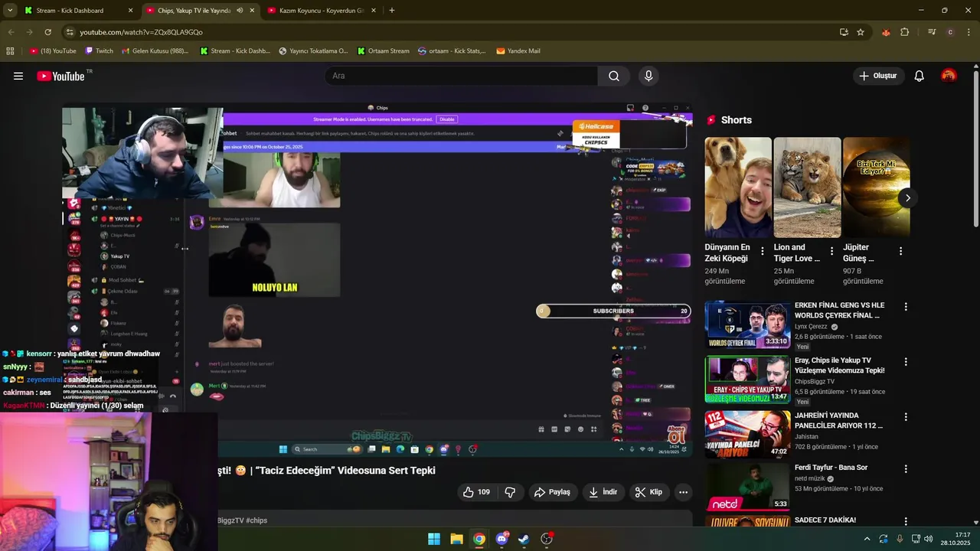Open the Lynx Çerezz channel name
Image resolution: width=980 pixels, height=551 pixels.
[812, 326]
